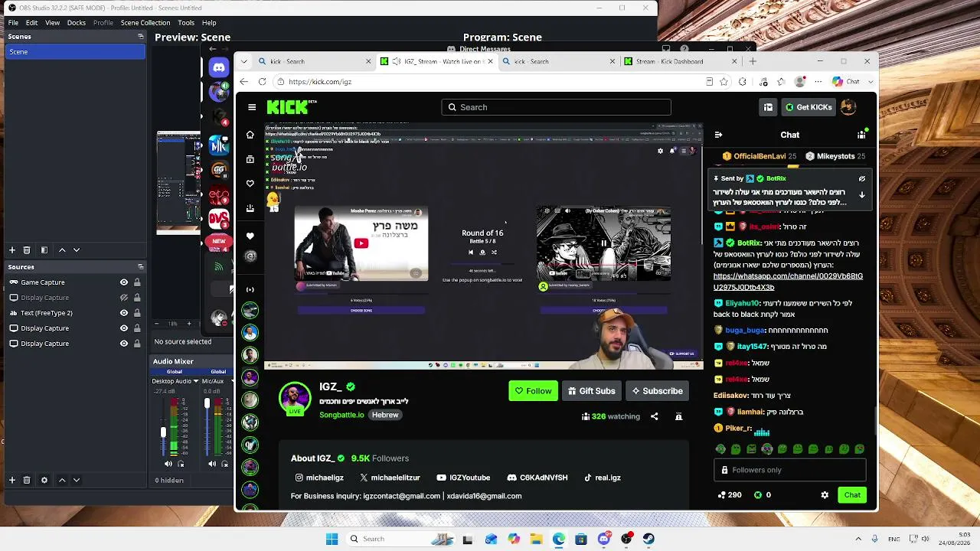Open Kick hamburger menu
This screenshot has height=551, width=980.
(x=252, y=107)
